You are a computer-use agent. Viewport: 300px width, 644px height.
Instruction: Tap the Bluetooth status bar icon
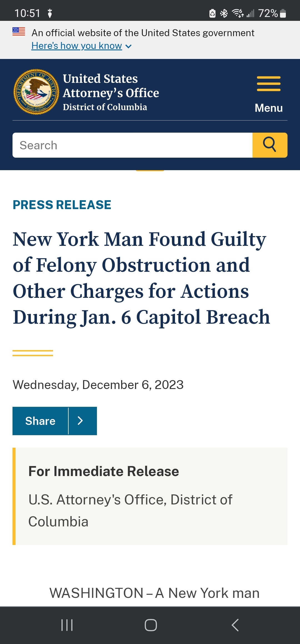tap(224, 13)
